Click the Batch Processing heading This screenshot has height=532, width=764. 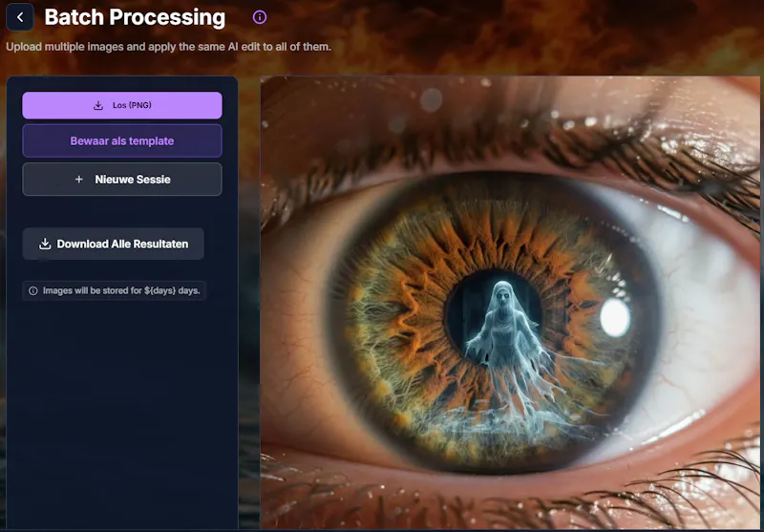135,17
